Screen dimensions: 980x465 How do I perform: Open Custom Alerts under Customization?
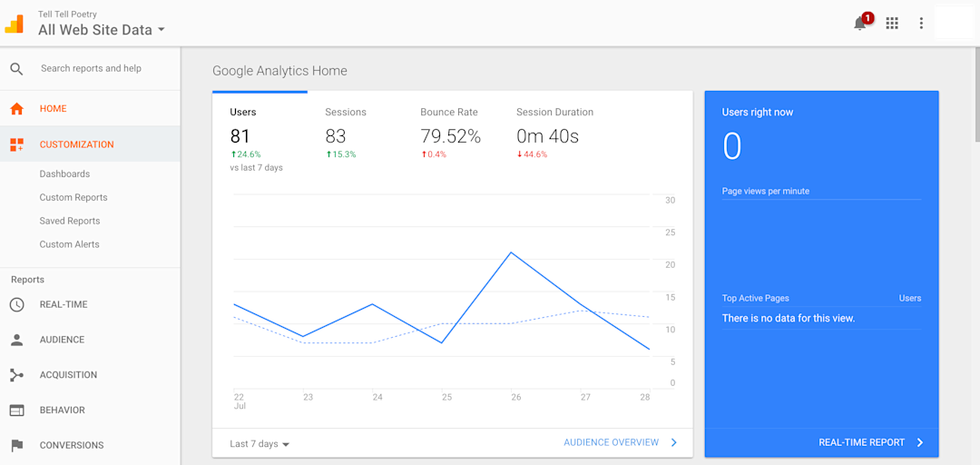69,244
